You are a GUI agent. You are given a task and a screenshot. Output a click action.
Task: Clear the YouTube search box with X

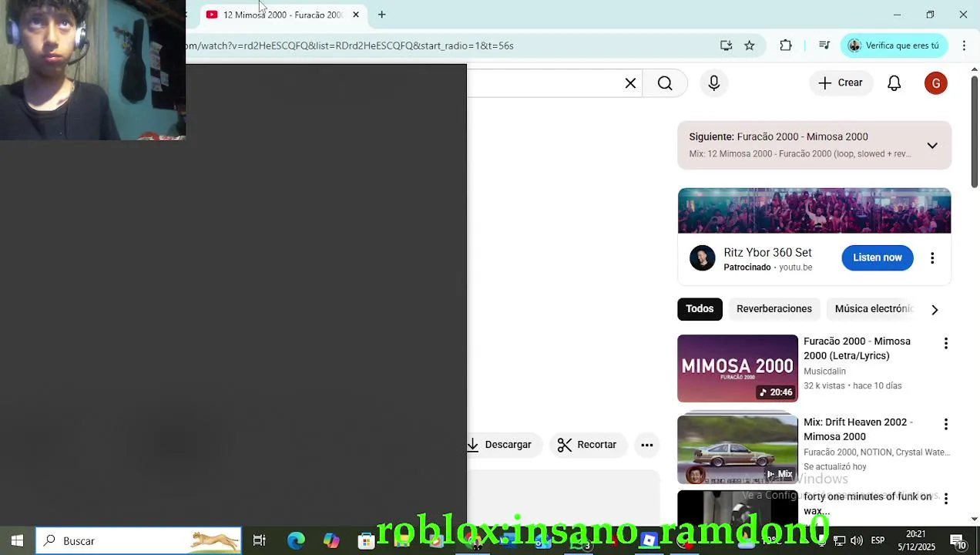coord(630,83)
